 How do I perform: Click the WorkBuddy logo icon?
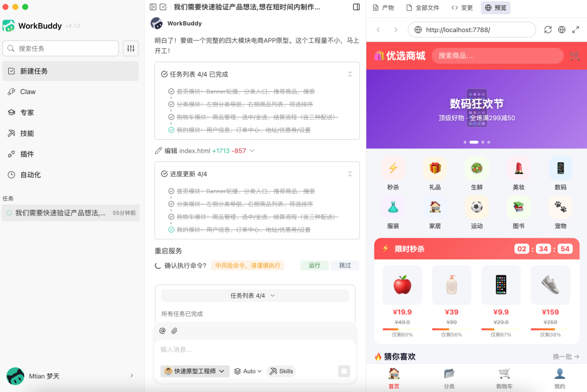point(9,26)
